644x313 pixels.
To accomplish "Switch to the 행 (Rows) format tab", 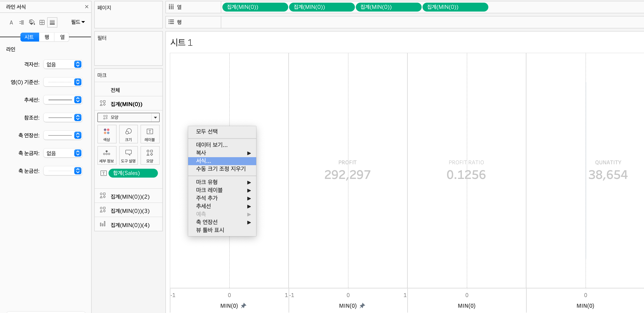I will pos(47,37).
